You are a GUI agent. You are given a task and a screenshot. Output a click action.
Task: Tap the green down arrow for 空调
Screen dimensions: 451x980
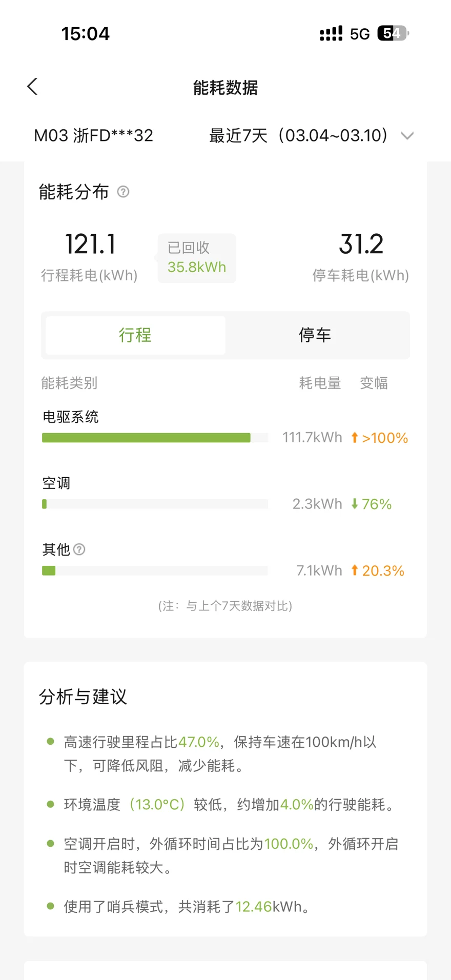pos(354,504)
